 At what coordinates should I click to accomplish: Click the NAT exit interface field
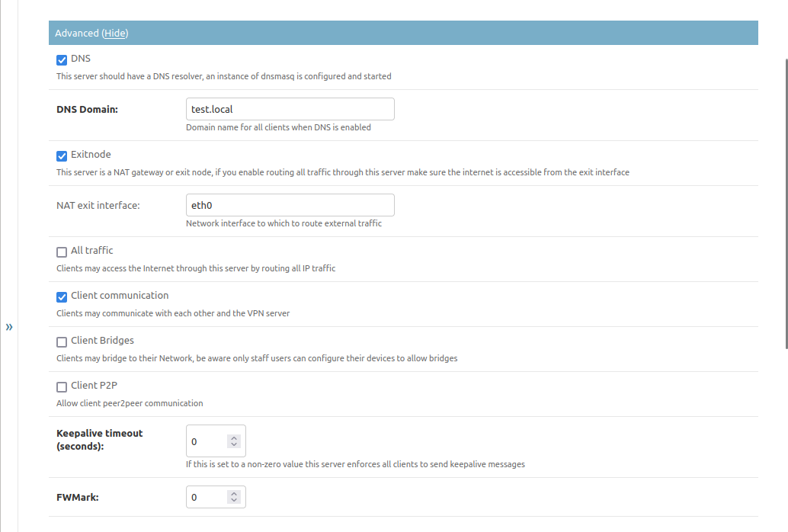(290, 205)
